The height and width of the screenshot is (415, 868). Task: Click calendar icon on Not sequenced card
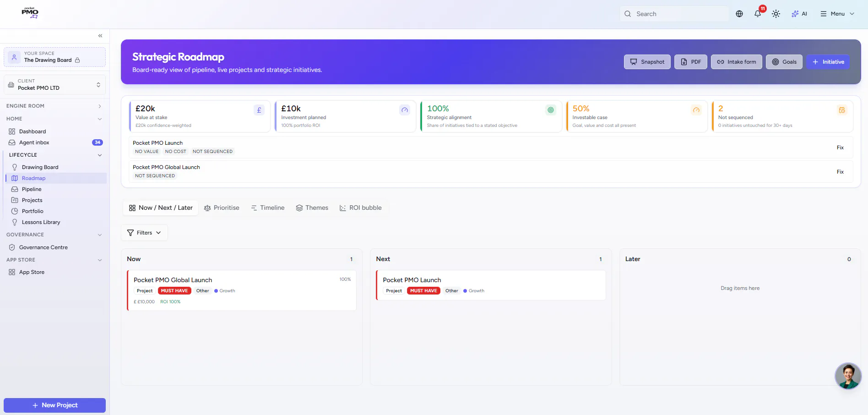click(842, 110)
